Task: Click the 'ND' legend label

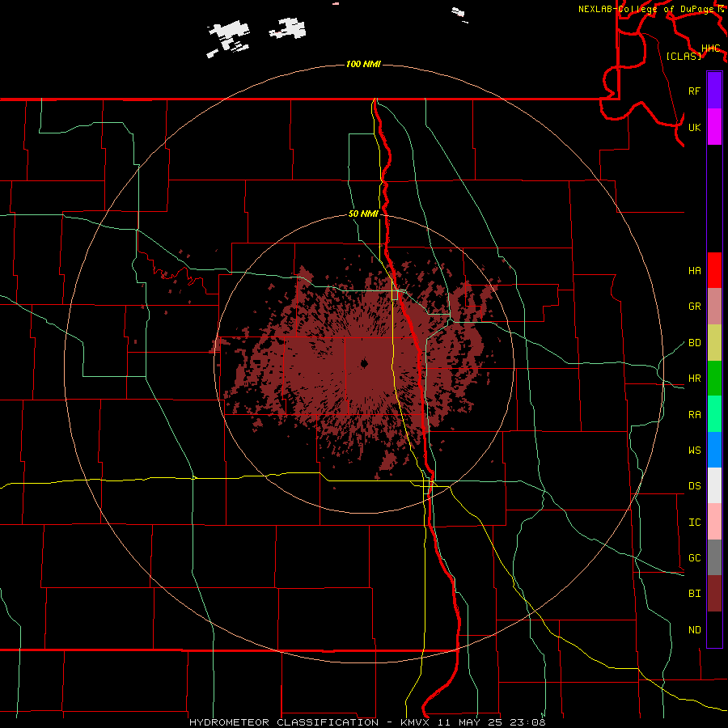Action: [694, 630]
